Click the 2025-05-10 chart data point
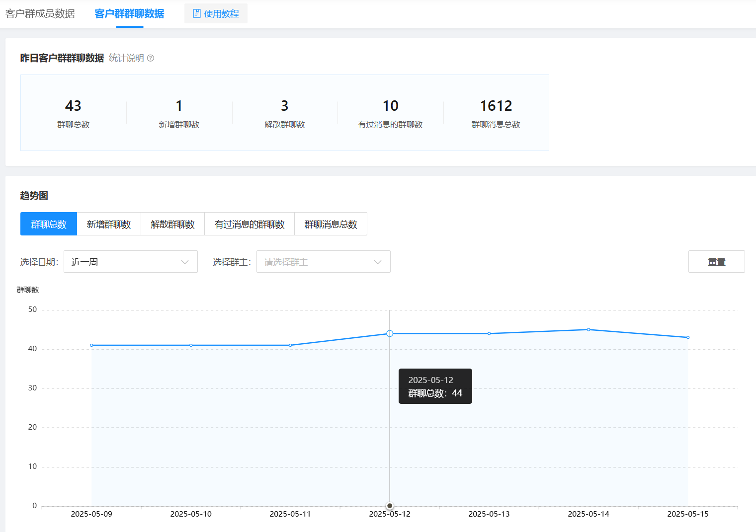756x532 pixels. click(191, 345)
